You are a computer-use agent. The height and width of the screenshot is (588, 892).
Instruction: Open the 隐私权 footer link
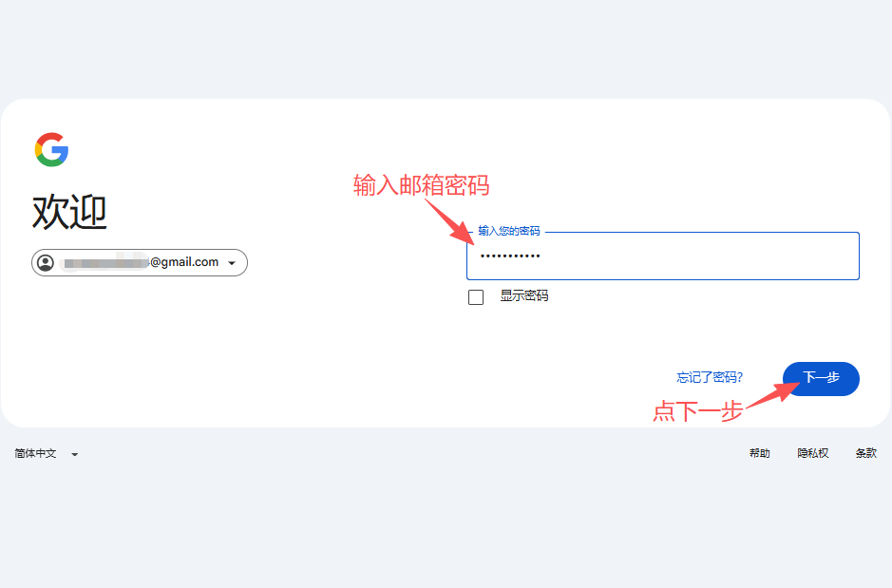point(813,453)
